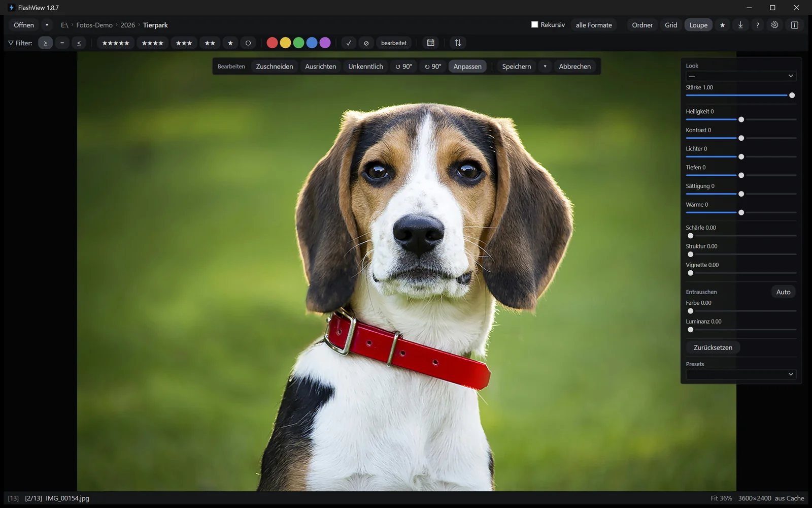Filter by blue color label
Image resolution: width=812 pixels, height=508 pixels.
312,43
